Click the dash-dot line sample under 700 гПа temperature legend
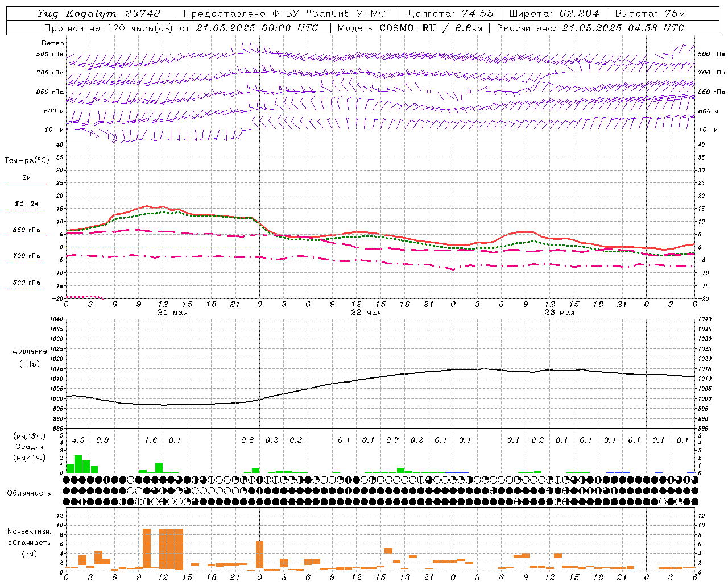728x582 pixels. click(x=26, y=263)
